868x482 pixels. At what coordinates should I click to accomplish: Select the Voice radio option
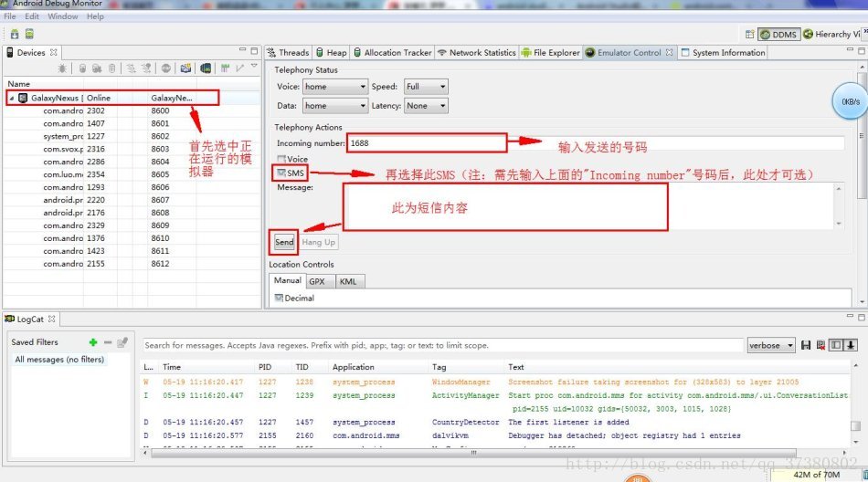click(x=282, y=160)
